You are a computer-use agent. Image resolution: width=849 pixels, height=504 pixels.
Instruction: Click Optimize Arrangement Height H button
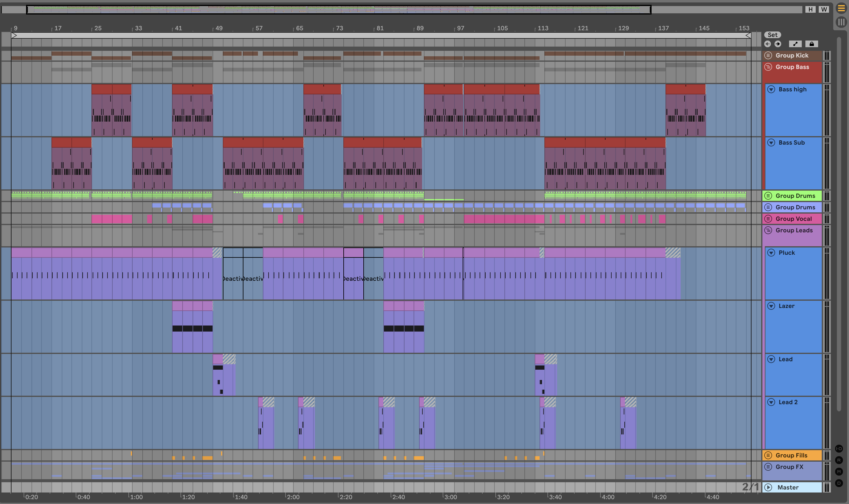click(811, 9)
